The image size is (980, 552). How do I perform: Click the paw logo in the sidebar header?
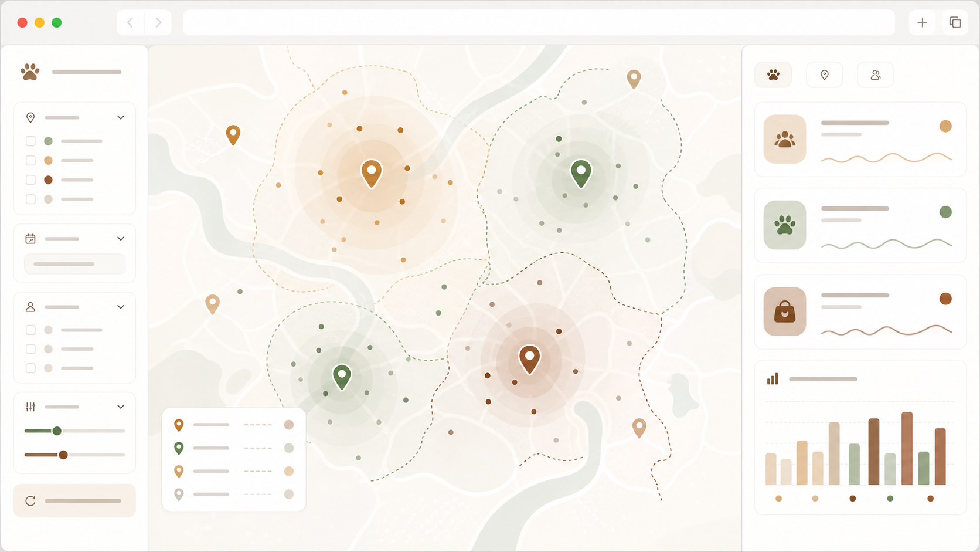click(x=30, y=72)
